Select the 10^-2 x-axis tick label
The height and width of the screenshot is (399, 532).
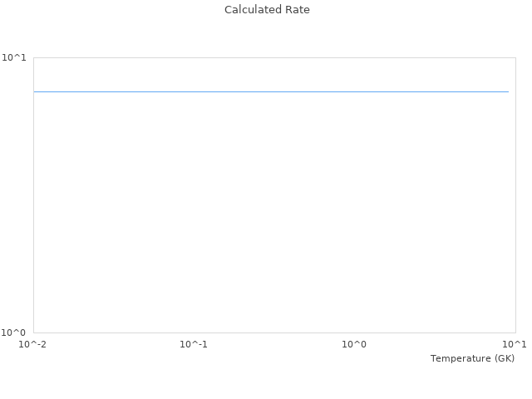click(33, 344)
